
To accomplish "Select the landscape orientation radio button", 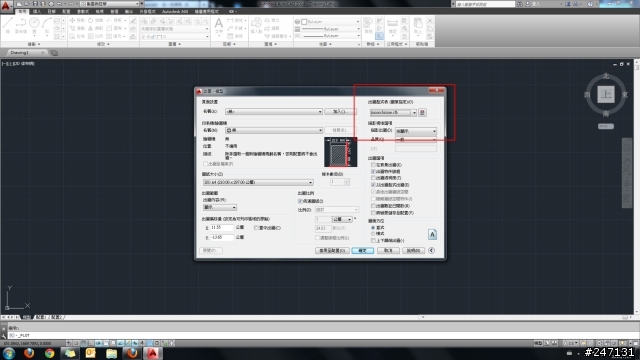I will (373, 233).
